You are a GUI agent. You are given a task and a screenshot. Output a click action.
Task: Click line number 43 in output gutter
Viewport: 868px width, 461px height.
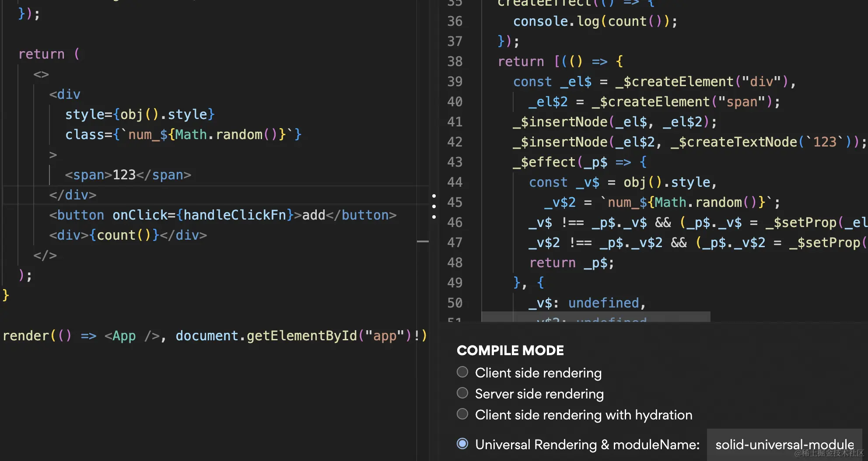[x=455, y=162]
